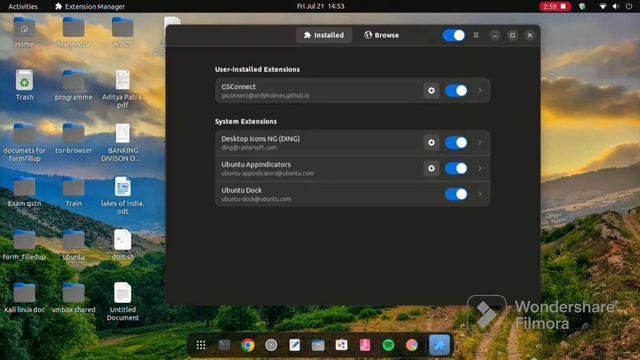The width and height of the screenshot is (640, 360).
Task: Select the ubuntu folder on desktop
Action: coord(73,245)
